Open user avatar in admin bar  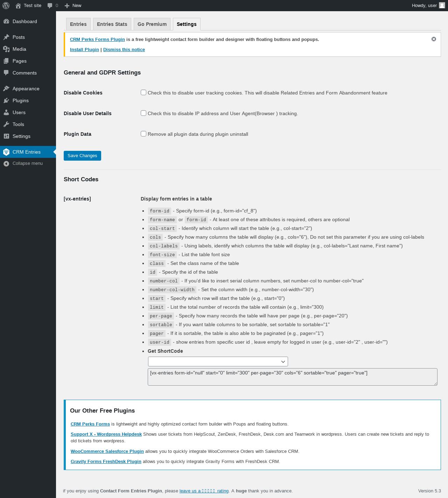click(442, 6)
